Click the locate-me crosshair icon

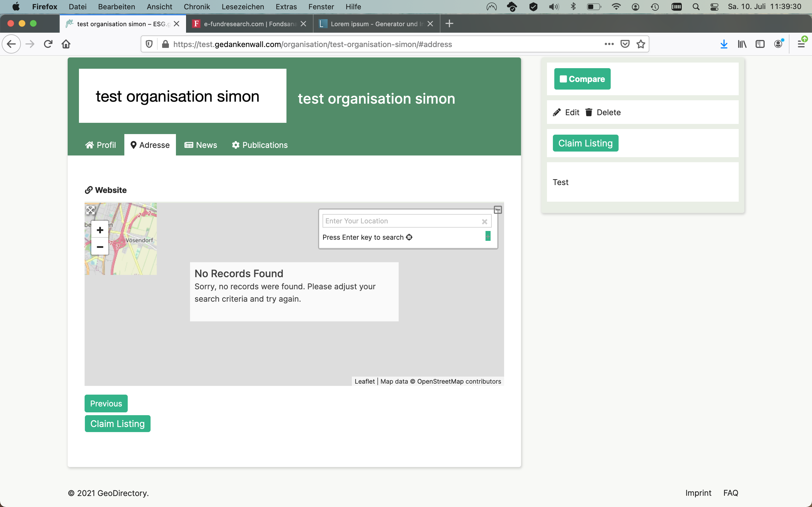pos(409,237)
